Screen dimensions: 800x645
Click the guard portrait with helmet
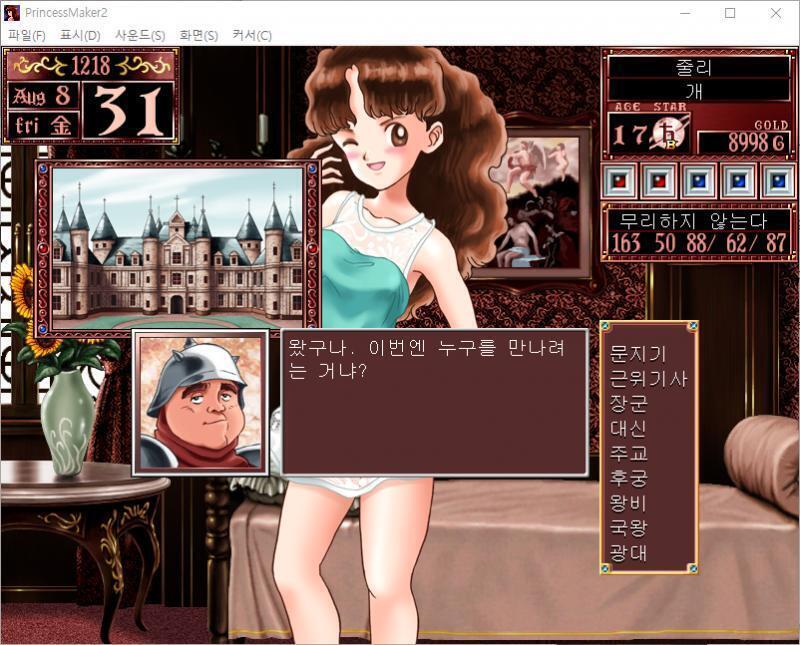tap(201, 403)
